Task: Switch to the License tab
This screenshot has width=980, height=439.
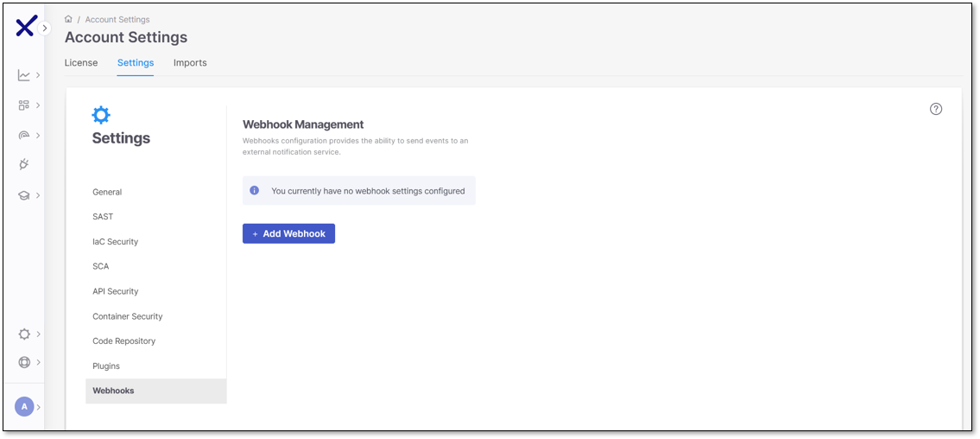Action: tap(81, 62)
